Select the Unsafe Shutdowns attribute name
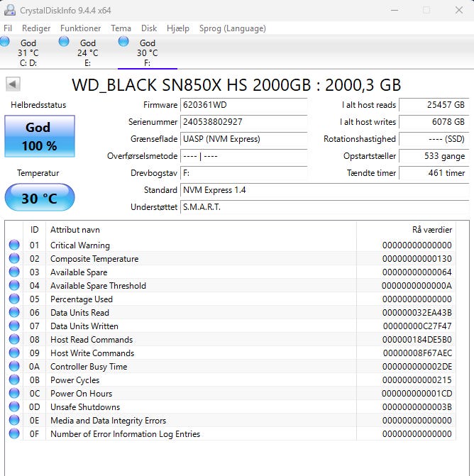 [x=85, y=406]
